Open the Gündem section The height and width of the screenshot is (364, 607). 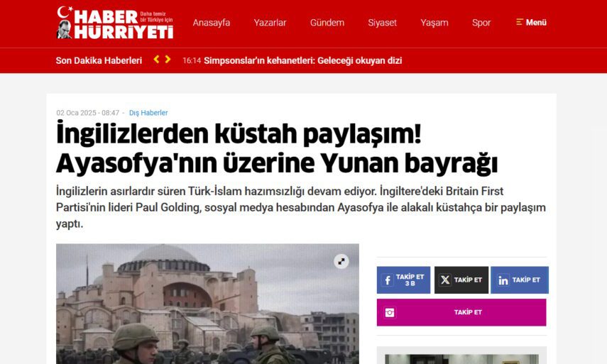coord(327,23)
